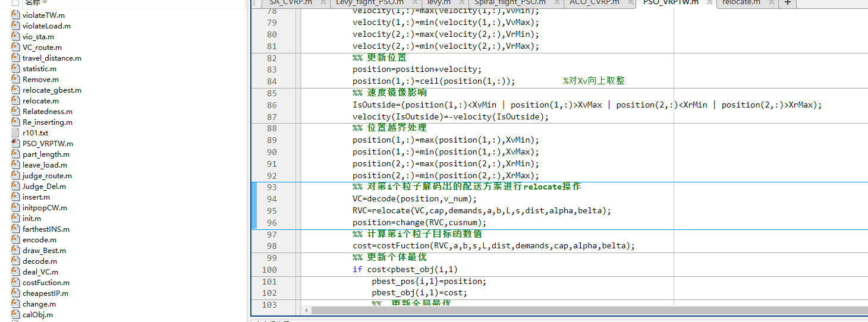Select the r101.txt text file icon
868x322 pixels.
(16, 133)
